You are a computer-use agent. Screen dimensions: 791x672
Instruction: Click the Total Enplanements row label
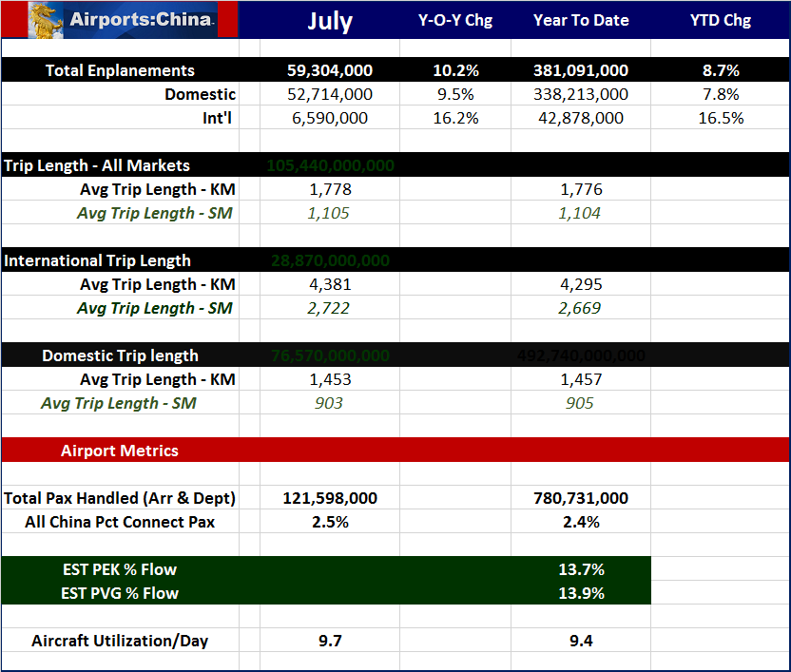pyautogui.click(x=120, y=70)
